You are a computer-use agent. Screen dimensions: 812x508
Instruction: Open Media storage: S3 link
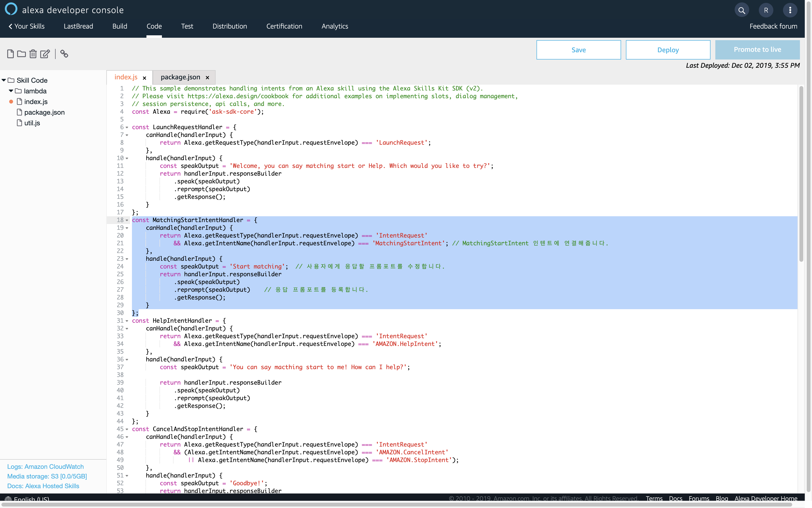tap(47, 476)
